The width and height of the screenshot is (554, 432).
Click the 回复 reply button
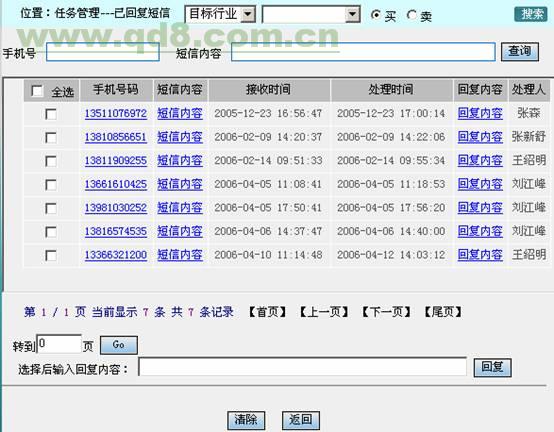point(492,367)
